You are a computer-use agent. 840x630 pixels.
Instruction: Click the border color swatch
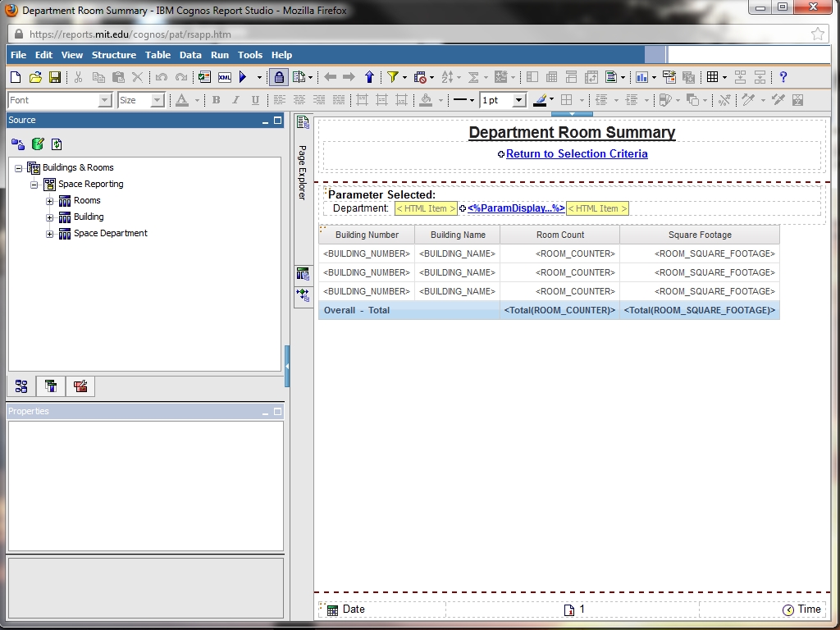pos(540,100)
